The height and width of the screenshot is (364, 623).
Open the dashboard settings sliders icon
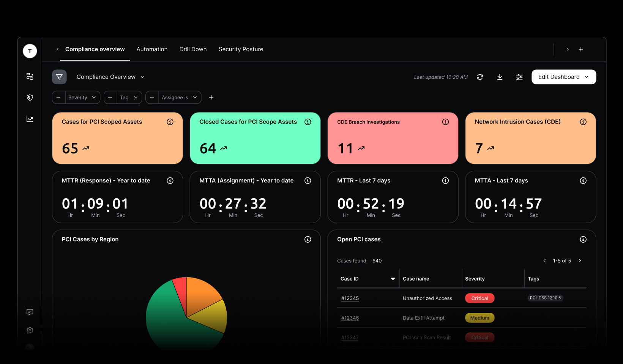pyautogui.click(x=519, y=77)
